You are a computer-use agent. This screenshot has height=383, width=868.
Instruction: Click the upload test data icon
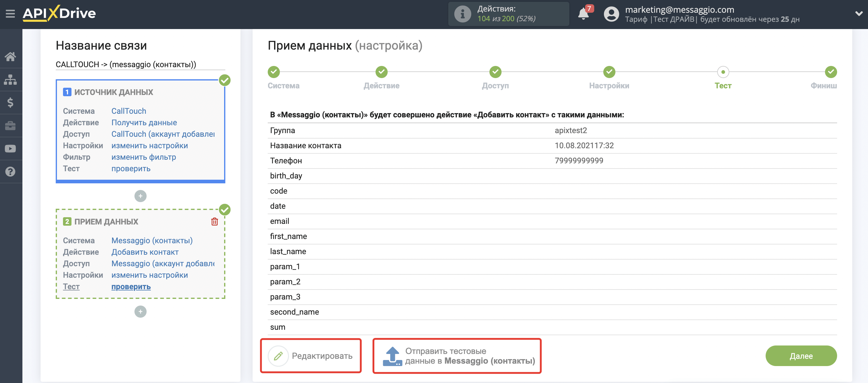click(393, 356)
